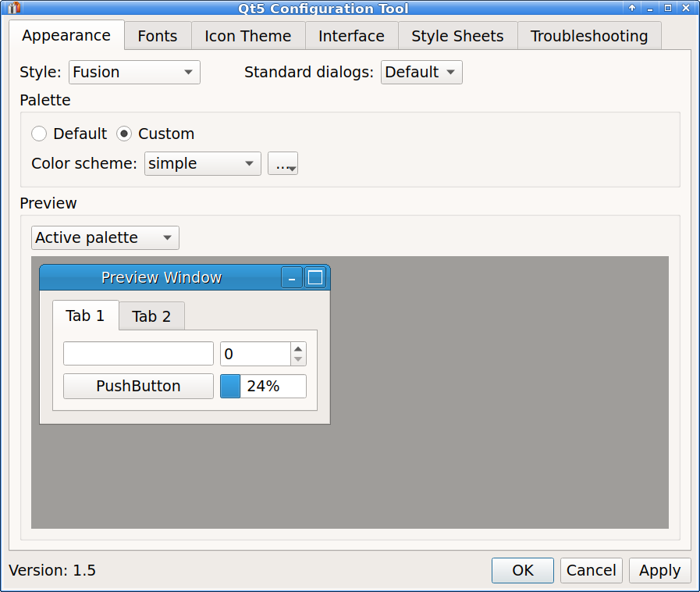Open the Icon Theme tab
700x592 pixels.
coord(247,36)
